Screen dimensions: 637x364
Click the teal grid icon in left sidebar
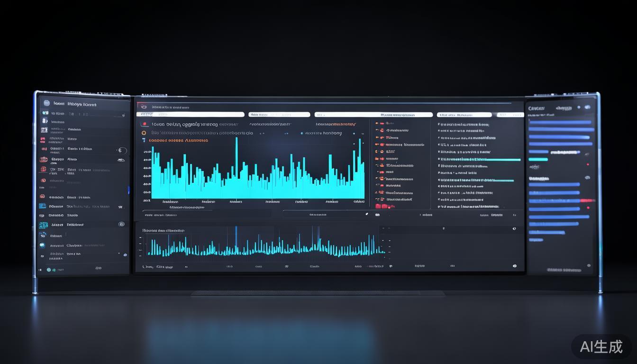[x=43, y=225]
